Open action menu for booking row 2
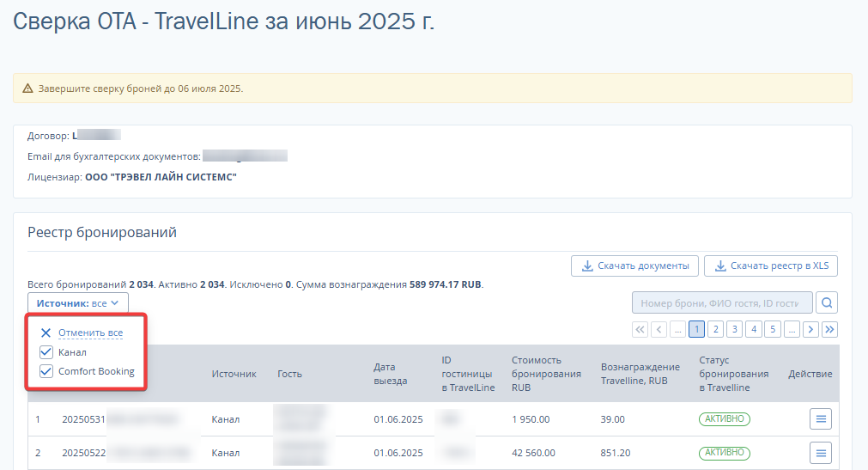This screenshot has height=470, width=868. (821, 453)
